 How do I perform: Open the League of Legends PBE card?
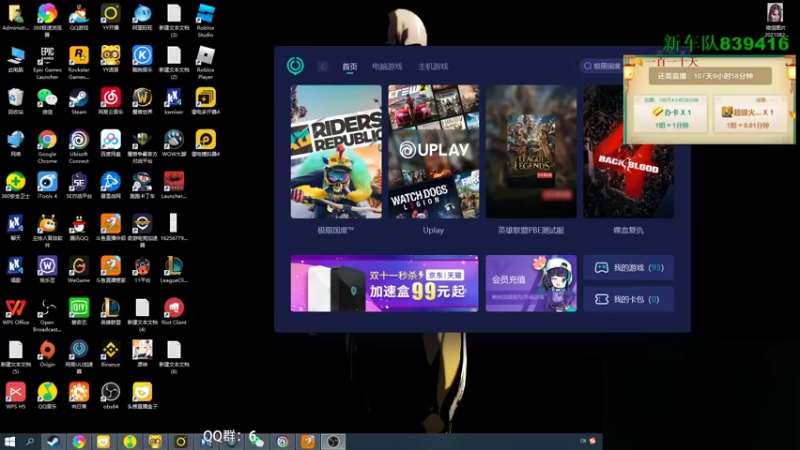pyautogui.click(x=531, y=152)
